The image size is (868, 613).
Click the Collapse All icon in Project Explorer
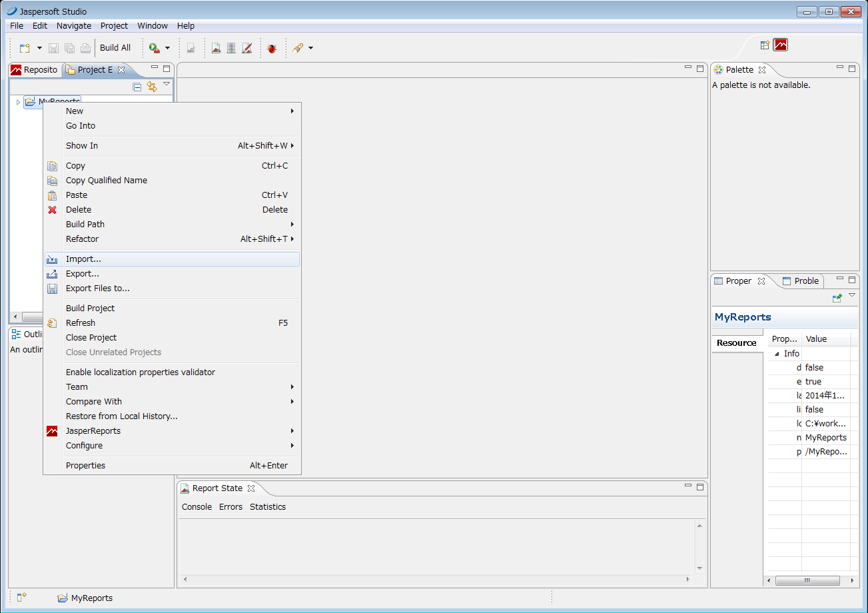[137, 87]
